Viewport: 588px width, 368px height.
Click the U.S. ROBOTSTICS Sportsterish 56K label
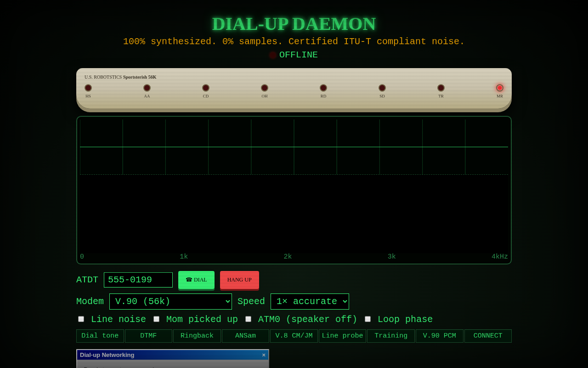pyautogui.click(x=120, y=77)
